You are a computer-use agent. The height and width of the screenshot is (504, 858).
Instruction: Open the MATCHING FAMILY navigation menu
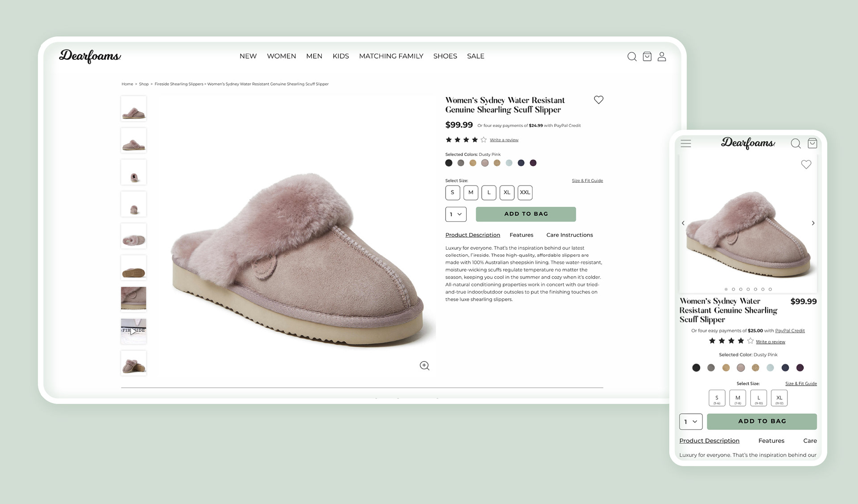pos(391,56)
